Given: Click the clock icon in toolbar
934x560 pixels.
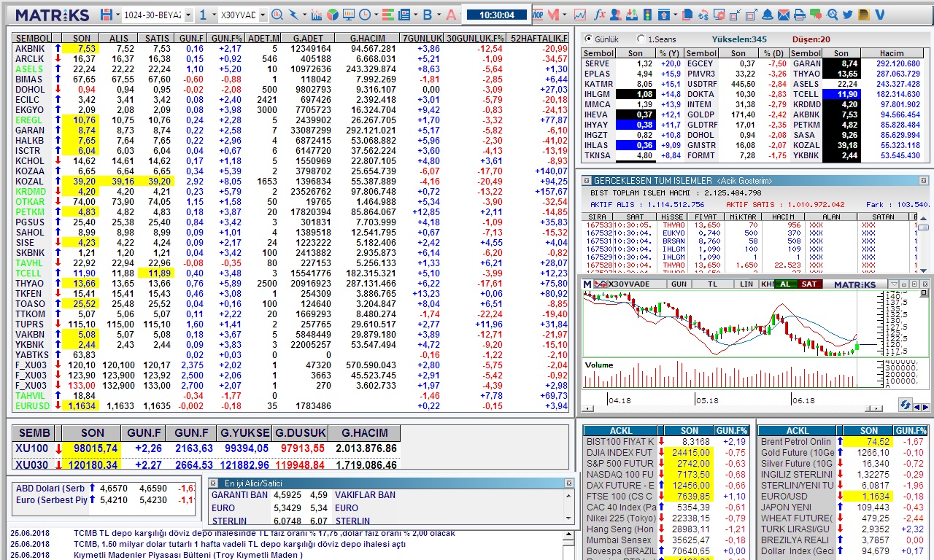Looking at the screenshot, I should pos(364,15).
